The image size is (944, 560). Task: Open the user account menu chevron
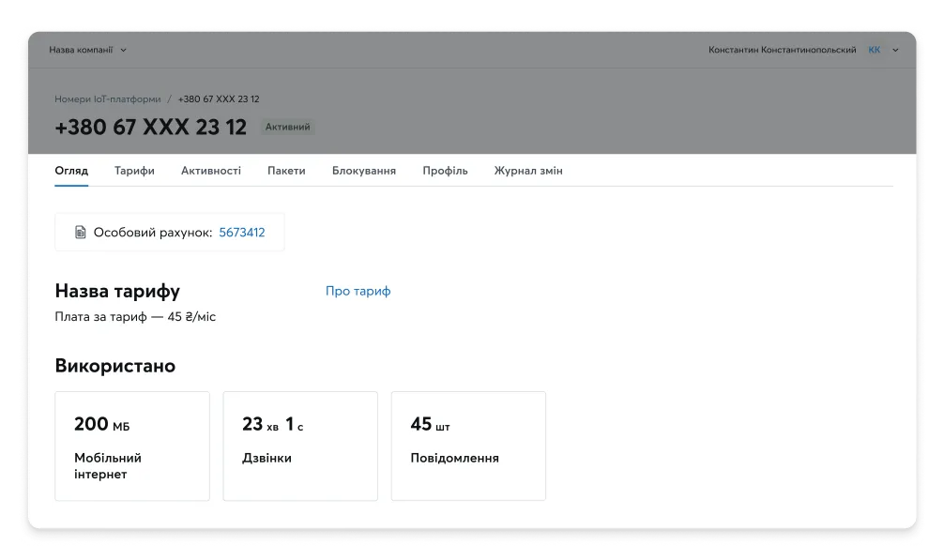point(895,50)
